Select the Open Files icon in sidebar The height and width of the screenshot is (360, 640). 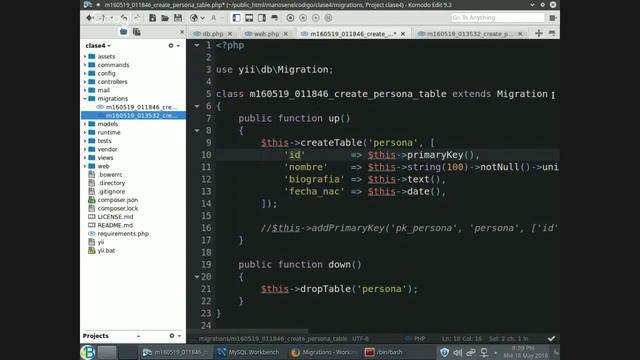137,32
